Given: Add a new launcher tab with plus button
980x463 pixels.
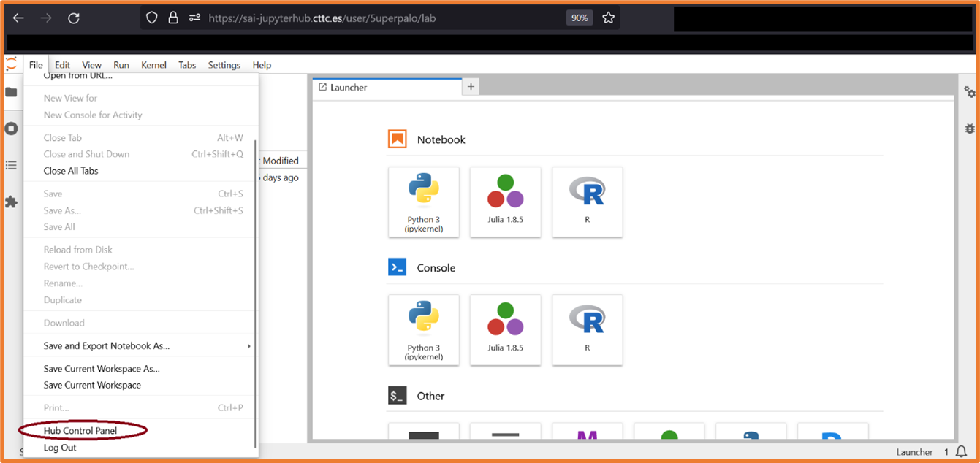Looking at the screenshot, I should (471, 87).
